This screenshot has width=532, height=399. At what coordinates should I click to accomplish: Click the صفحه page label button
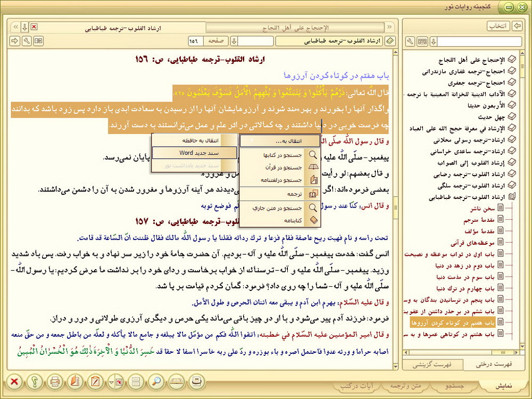(216, 41)
